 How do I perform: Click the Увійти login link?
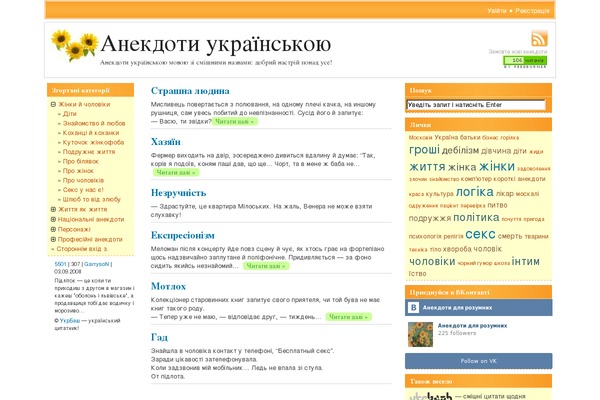click(x=497, y=11)
